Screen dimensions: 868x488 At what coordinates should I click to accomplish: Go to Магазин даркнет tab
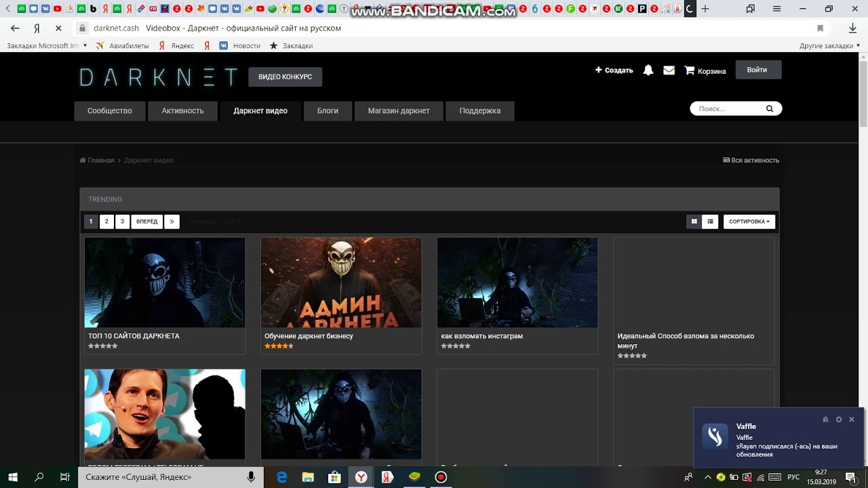point(399,110)
